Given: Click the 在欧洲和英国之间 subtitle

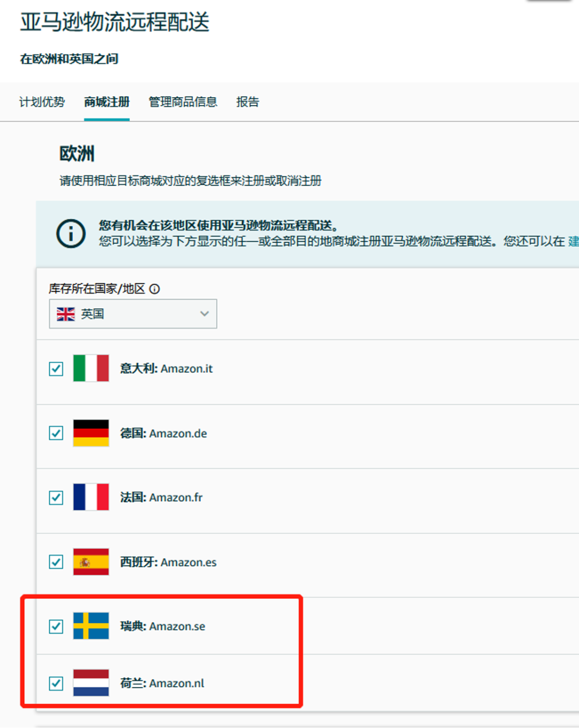Looking at the screenshot, I should (x=69, y=59).
